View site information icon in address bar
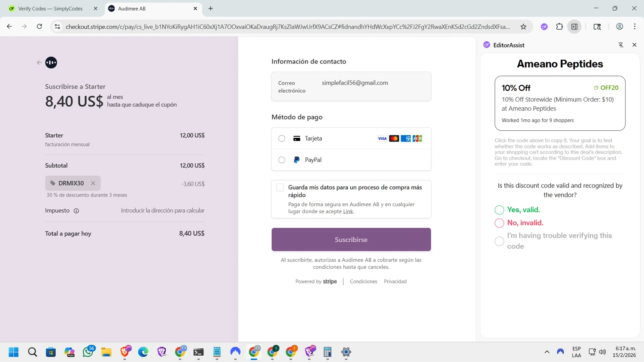This screenshot has height=362, width=644. click(x=57, y=27)
